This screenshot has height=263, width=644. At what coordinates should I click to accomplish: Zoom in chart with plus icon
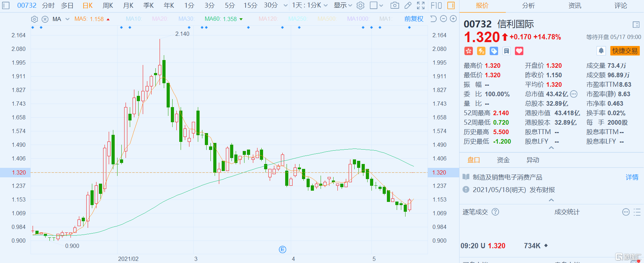(453, 19)
